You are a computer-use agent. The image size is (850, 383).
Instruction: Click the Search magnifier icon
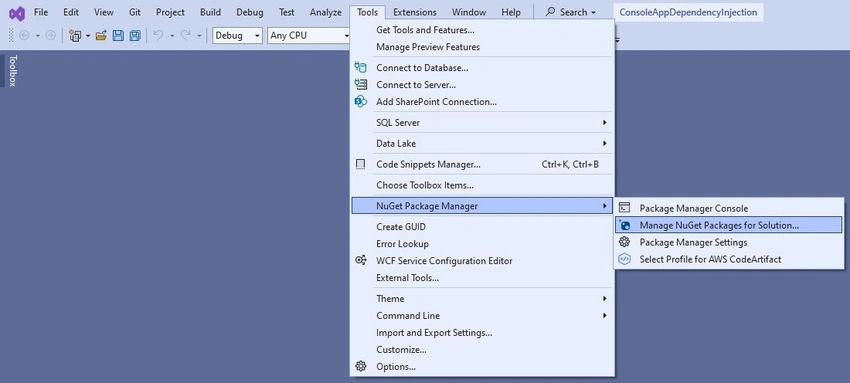[550, 12]
